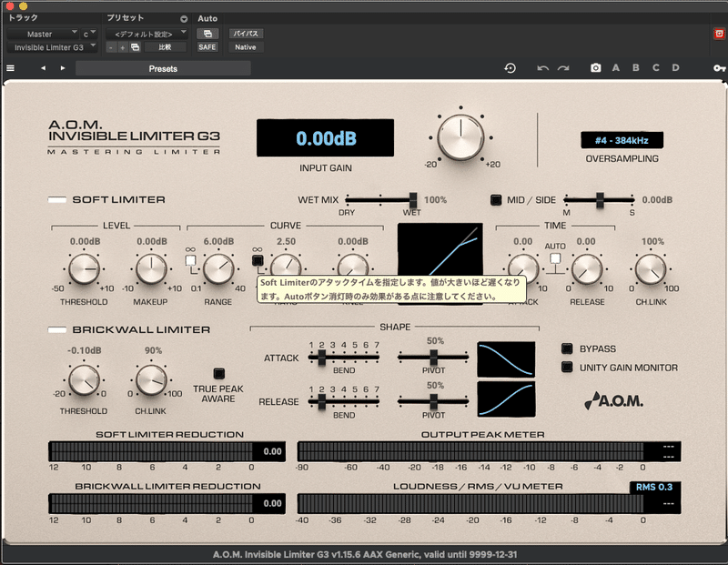Screen dimensions: 728x565
Task: Click the Release PIVOT slider handle
Action: coord(433,401)
